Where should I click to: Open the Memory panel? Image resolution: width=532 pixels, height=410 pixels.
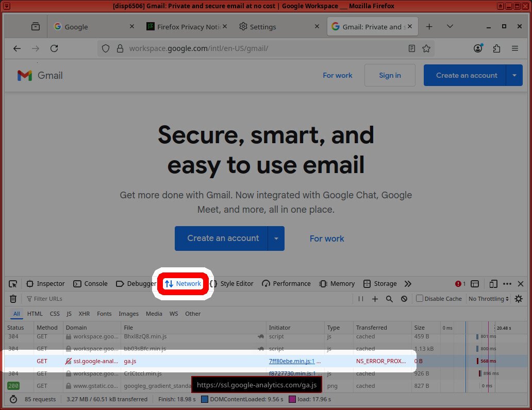click(337, 283)
